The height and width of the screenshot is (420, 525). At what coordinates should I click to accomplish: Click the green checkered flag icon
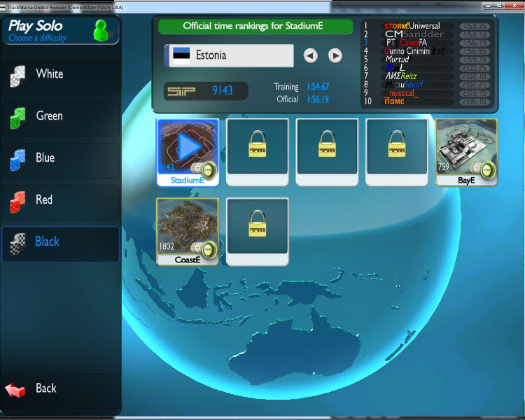click(17, 118)
